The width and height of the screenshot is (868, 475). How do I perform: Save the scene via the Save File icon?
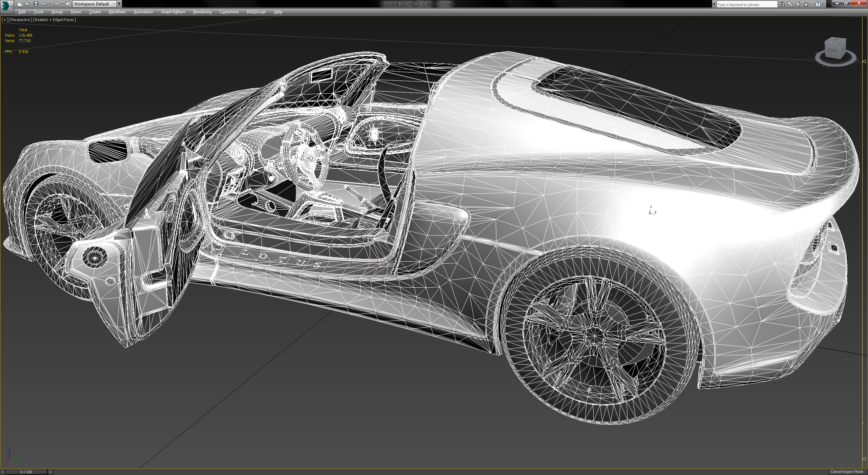click(x=36, y=4)
